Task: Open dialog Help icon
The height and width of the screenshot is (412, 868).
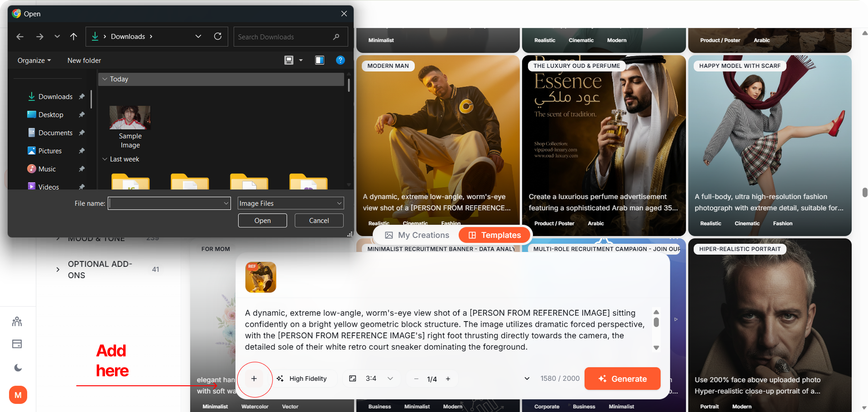Action: tap(340, 60)
